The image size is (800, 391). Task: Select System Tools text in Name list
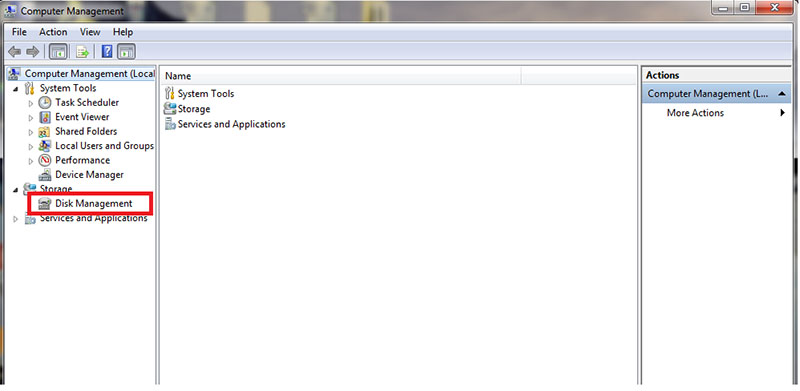point(206,93)
